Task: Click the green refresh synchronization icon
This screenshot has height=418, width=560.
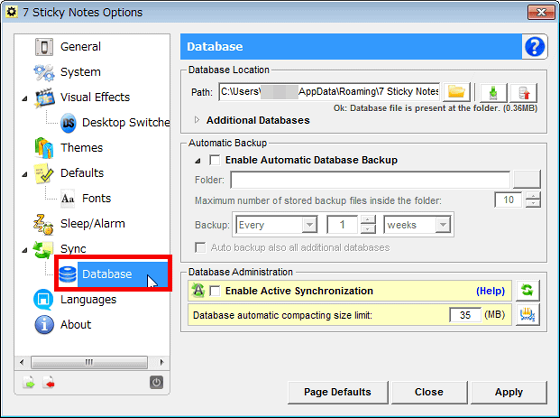Action: [x=528, y=290]
